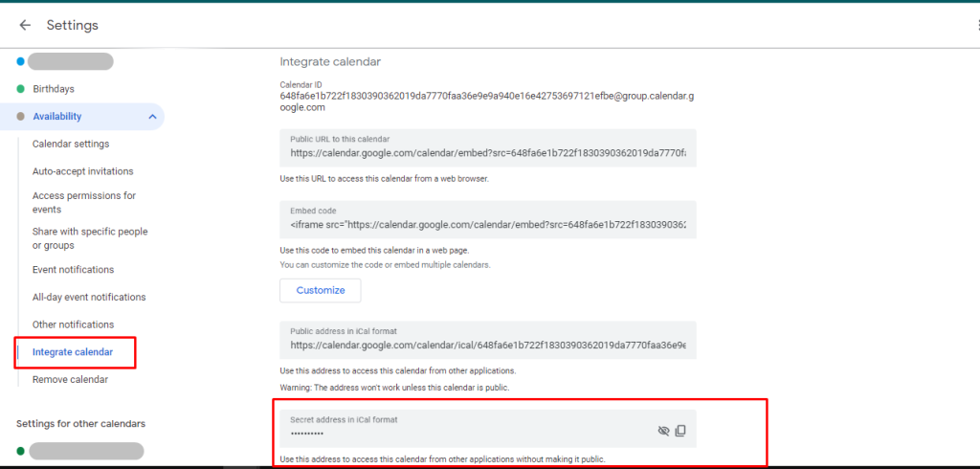
Task: Copy the secret iCal address to clipboard
Action: [680, 431]
